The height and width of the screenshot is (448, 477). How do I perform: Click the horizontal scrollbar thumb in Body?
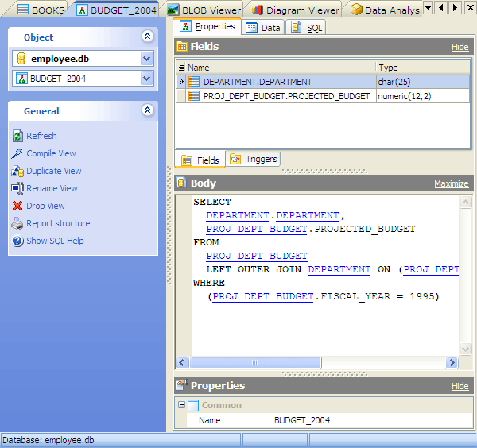coord(255,362)
